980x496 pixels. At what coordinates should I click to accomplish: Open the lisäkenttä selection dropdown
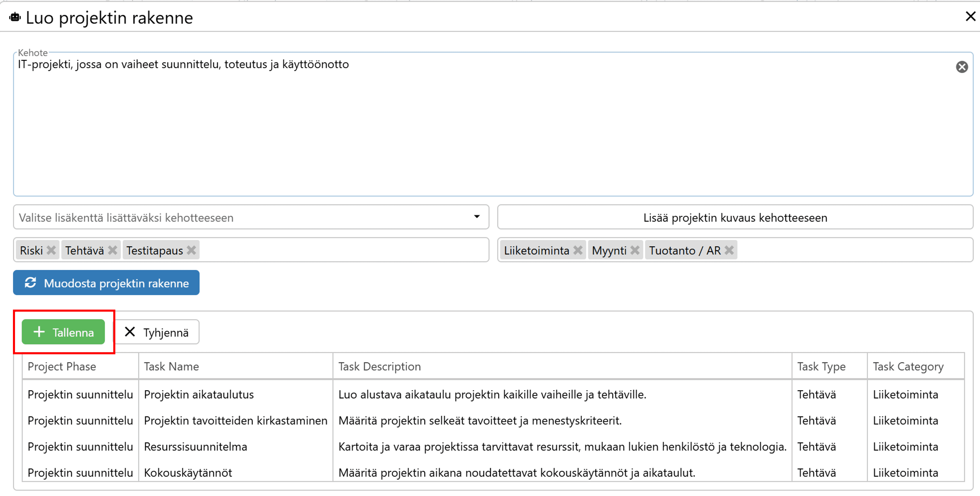point(244,217)
